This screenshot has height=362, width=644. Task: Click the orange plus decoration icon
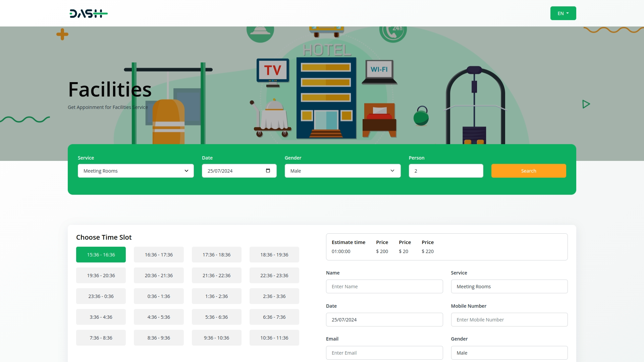pos(62,34)
